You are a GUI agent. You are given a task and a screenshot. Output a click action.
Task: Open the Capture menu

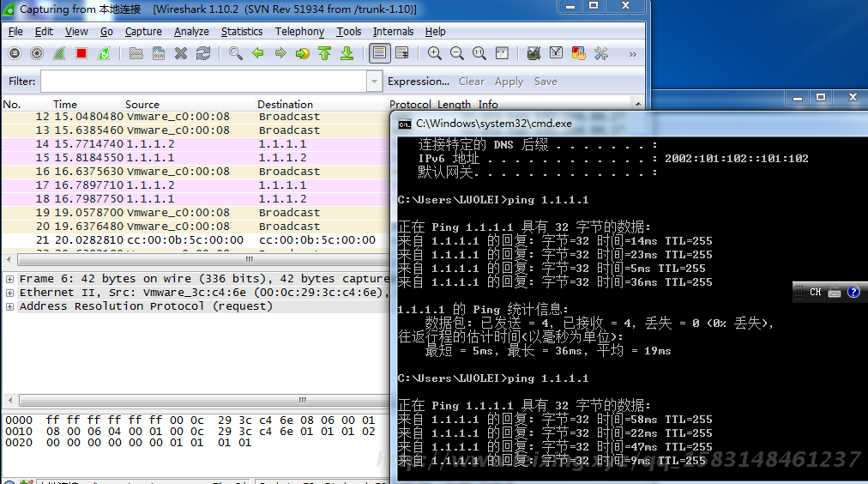tap(143, 32)
